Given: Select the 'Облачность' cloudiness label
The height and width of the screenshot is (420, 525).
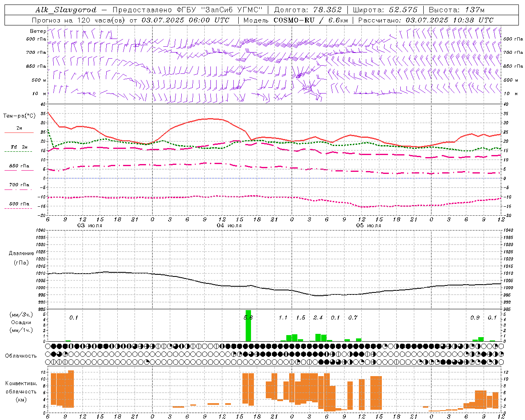Looking at the screenshot, I should [21, 356].
